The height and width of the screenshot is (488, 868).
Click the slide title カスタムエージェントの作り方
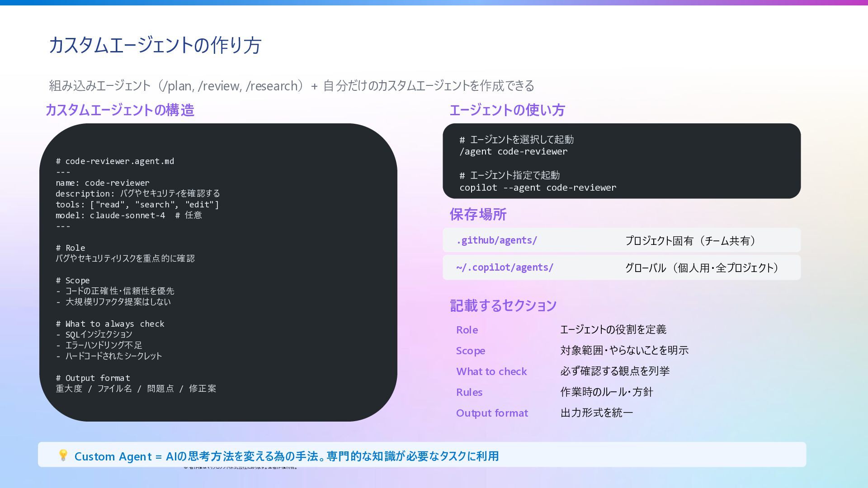click(155, 45)
